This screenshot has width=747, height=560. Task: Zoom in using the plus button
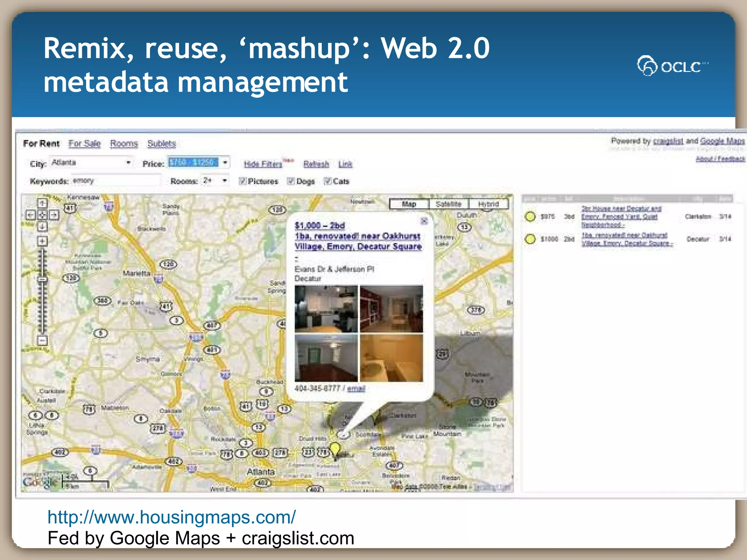click(43, 241)
